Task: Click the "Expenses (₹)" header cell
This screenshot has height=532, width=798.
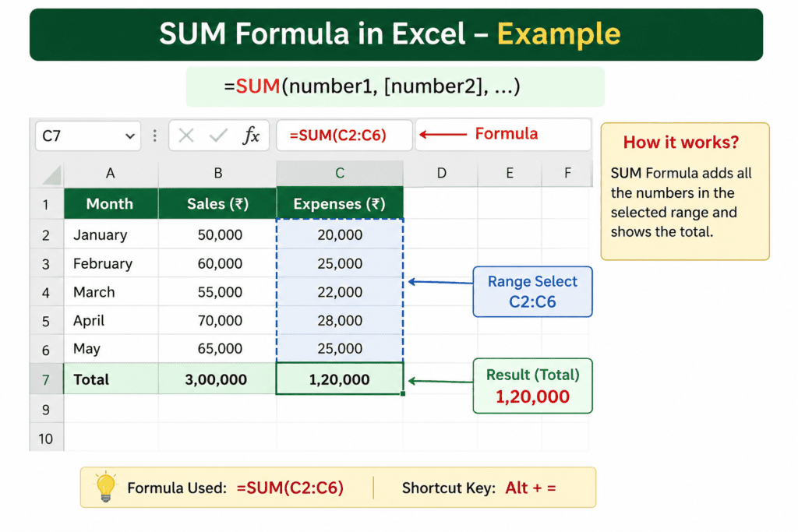Action: point(340,204)
